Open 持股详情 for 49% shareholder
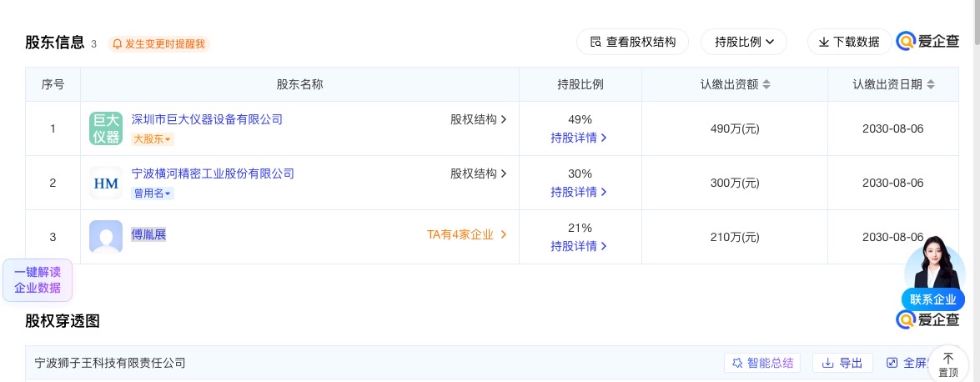Screen dimensions: 980x382 pyautogui.click(x=578, y=138)
